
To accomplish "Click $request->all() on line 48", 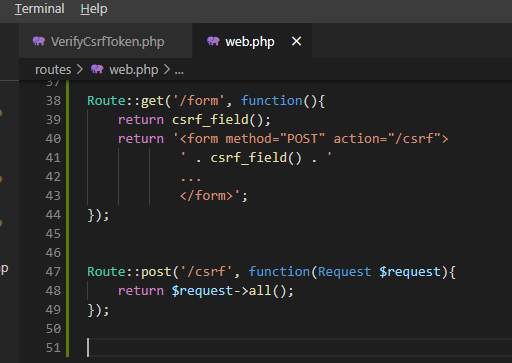I will 229,291.
